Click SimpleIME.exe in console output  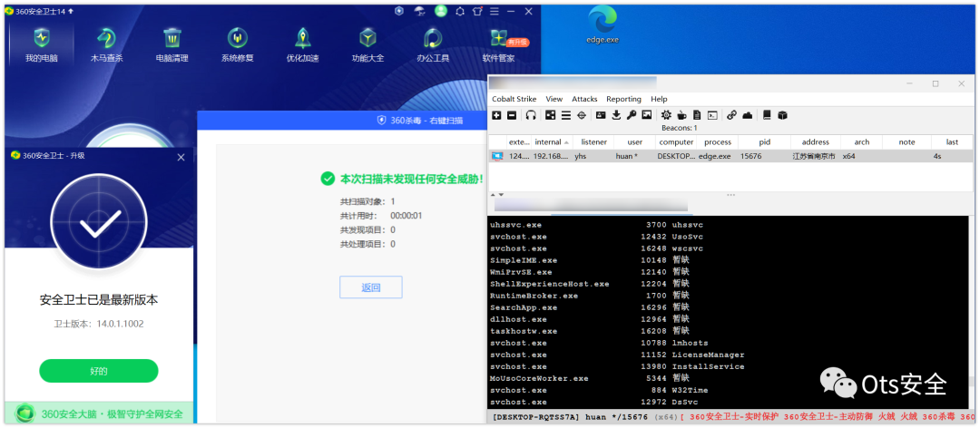[524, 260]
